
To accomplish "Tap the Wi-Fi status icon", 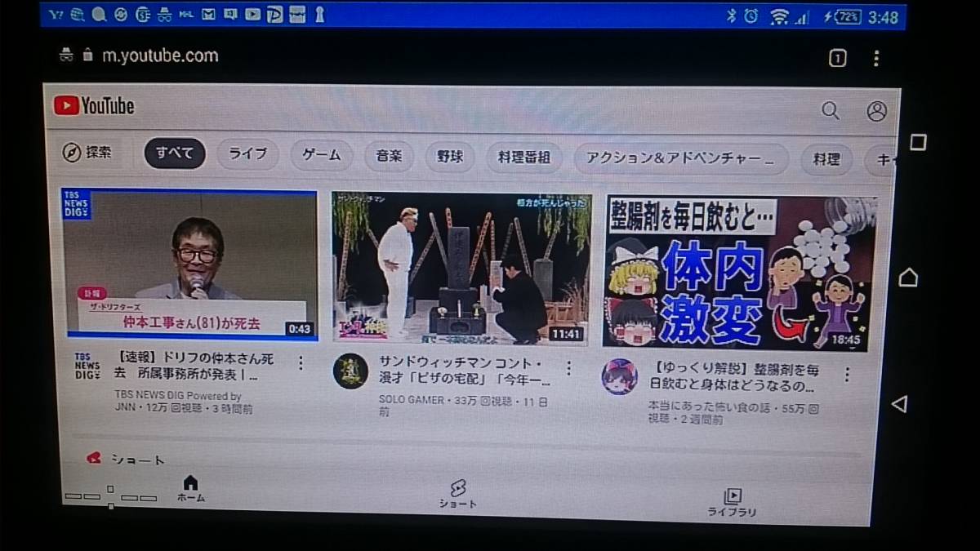I will tap(780, 16).
